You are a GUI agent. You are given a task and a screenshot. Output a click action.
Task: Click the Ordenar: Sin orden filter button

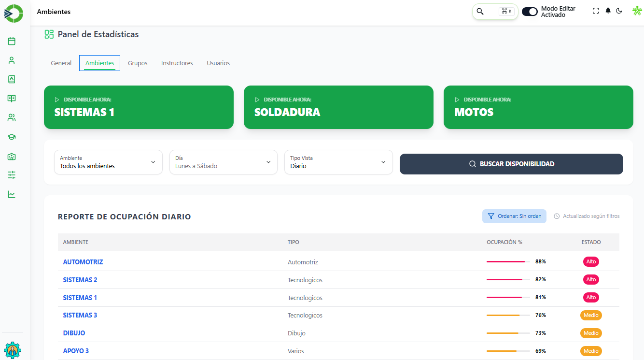point(514,216)
